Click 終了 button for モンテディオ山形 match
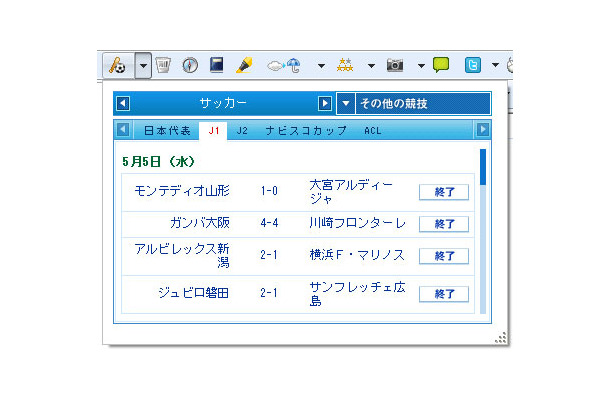This screenshot has height=400, width=610. [x=444, y=192]
